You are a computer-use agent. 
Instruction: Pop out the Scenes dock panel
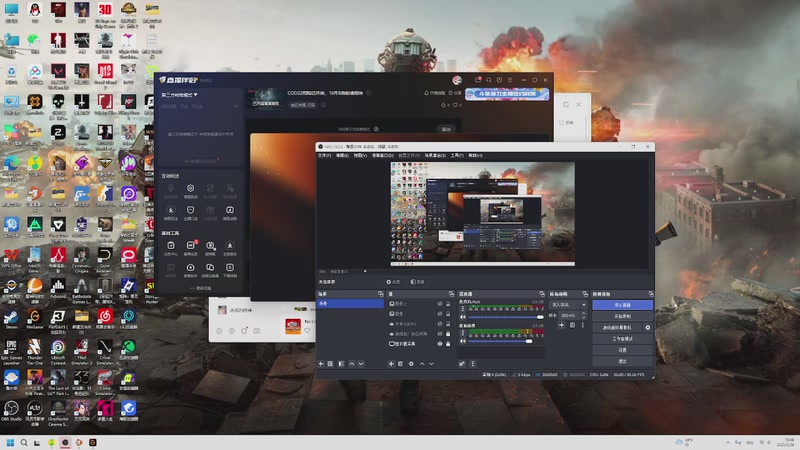click(381, 294)
